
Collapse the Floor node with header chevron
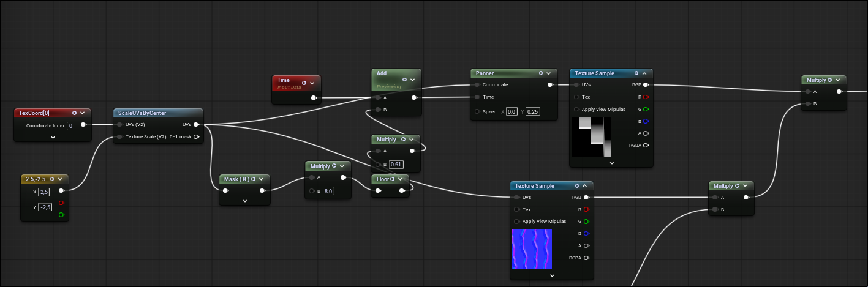(x=401, y=179)
